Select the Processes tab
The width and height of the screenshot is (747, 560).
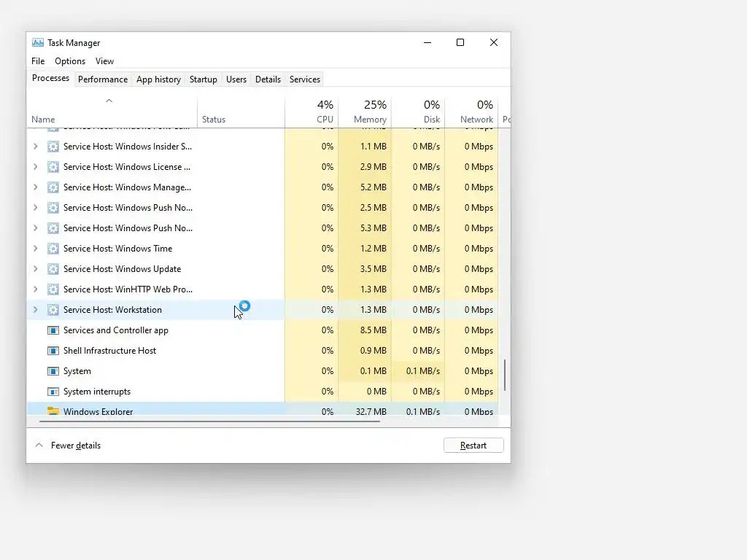pyautogui.click(x=50, y=78)
